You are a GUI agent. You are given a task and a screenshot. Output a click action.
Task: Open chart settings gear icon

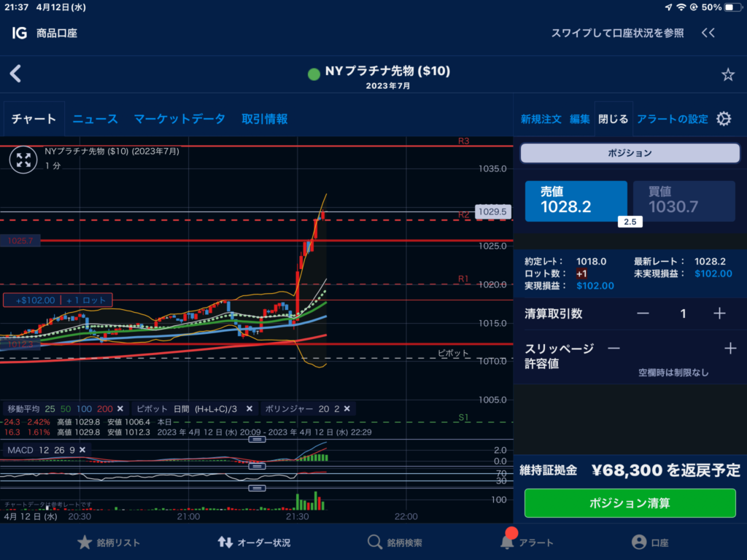[x=724, y=119]
